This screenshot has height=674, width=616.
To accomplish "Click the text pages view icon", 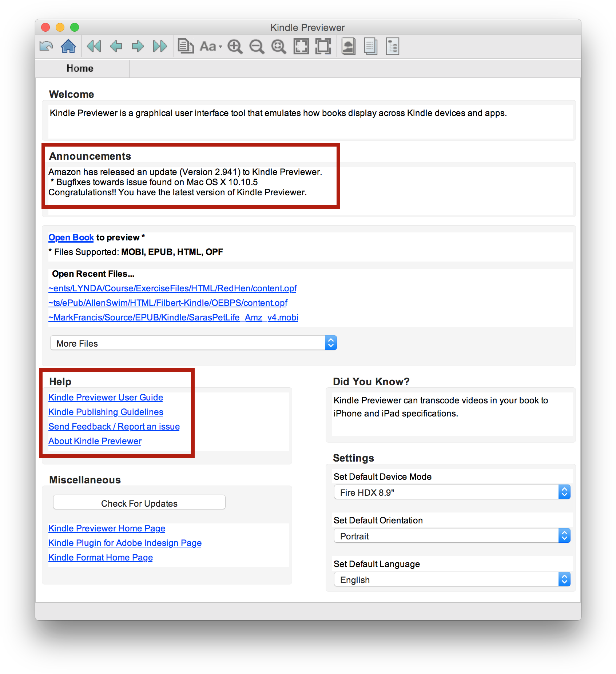I will coord(371,47).
